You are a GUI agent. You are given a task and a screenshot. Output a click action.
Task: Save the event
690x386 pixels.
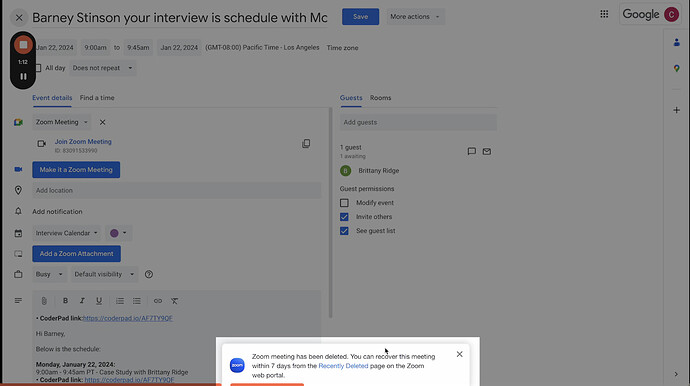(x=360, y=17)
